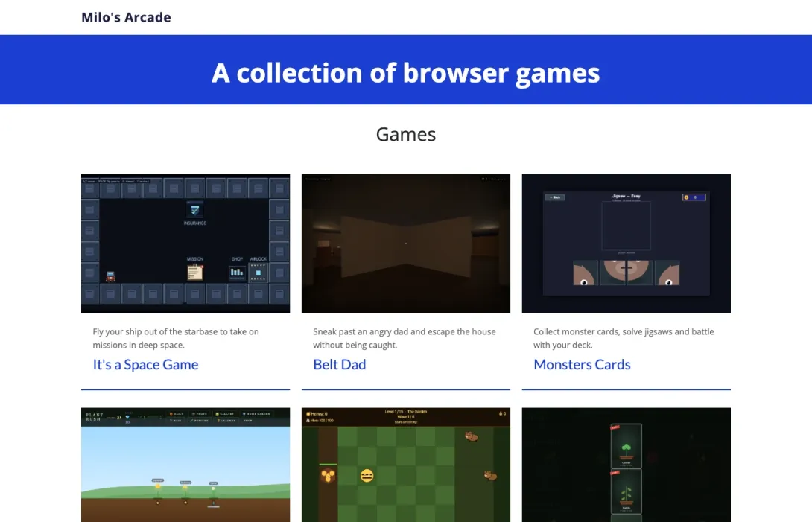Click the Monsters Cards jigsaw thumbnail

pos(626,244)
